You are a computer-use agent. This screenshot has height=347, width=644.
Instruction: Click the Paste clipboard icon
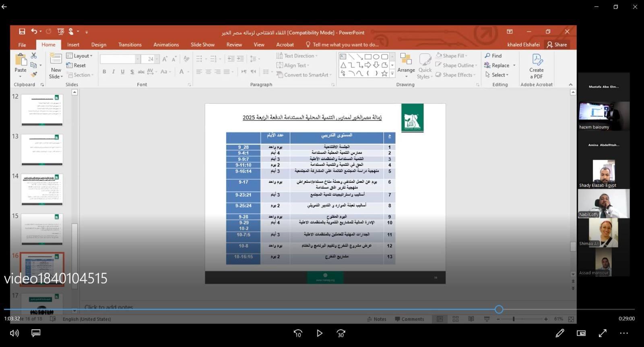[21, 60]
